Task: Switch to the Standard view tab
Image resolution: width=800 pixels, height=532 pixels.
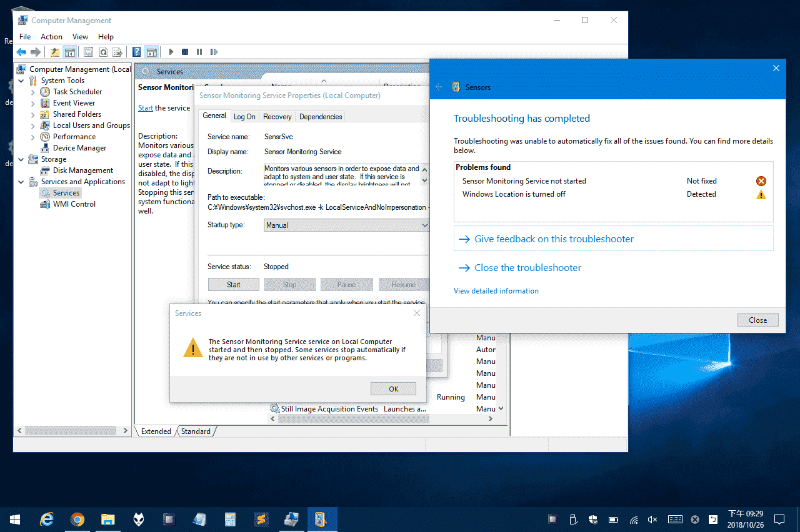Action: (x=196, y=431)
